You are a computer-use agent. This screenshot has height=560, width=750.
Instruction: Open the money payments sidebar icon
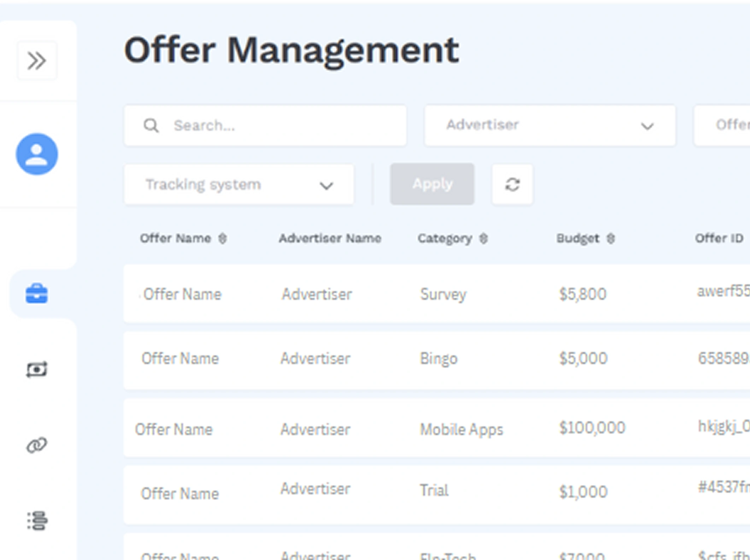tap(36, 370)
